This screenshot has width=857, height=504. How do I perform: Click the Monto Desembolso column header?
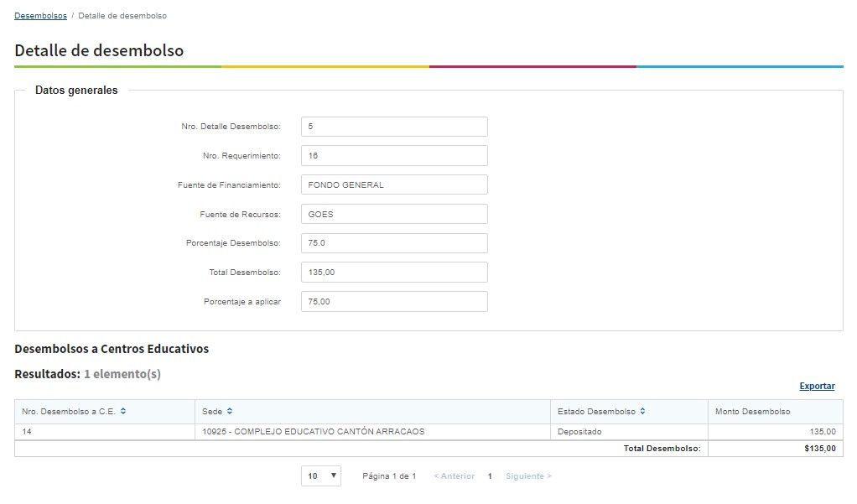pyautogui.click(x=752, y=412)
